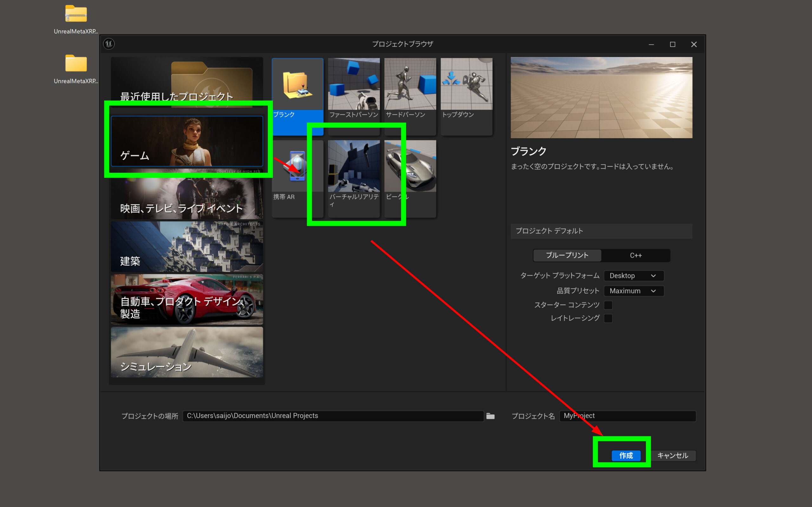Select the バーチャルリアリティ template icon

click(354, 167)
